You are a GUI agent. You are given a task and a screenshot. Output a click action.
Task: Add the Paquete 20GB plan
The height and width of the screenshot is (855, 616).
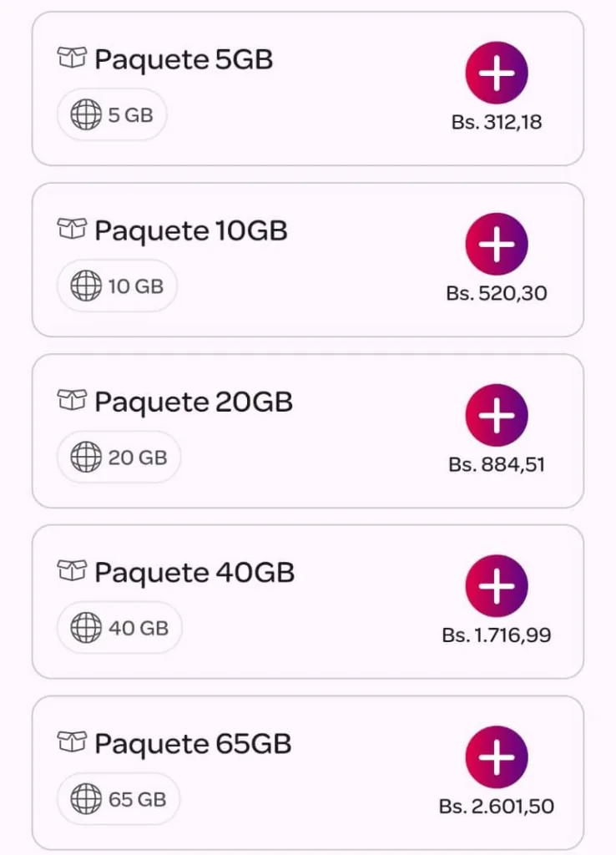pos(497,415)
